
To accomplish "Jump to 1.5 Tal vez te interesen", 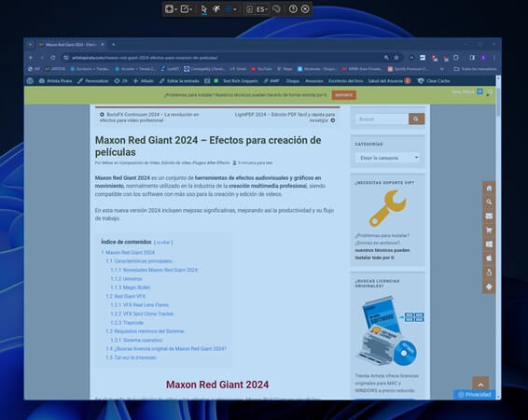I will tap(132, 357).
